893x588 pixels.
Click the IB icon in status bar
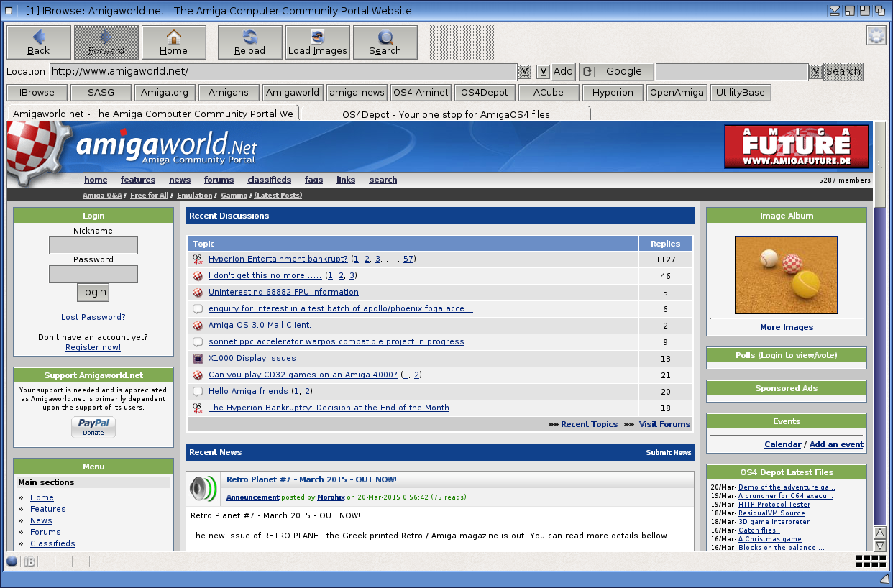pos(29,561)
